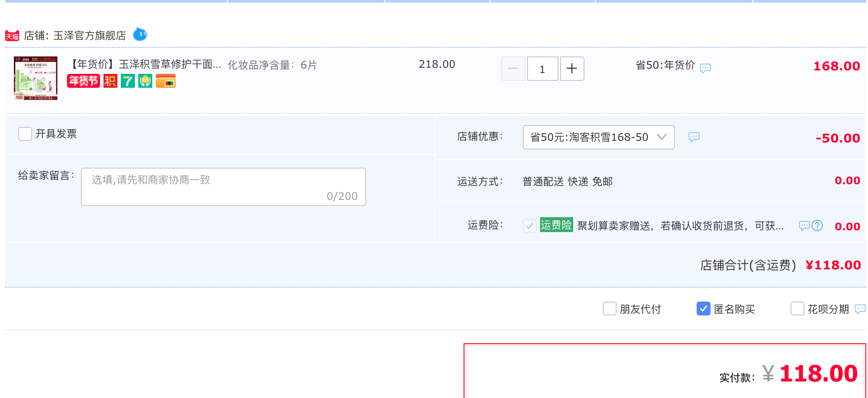This screenshot has height=398, width=868.
Task: Click the store total ¥118.00
Action: 833,265
